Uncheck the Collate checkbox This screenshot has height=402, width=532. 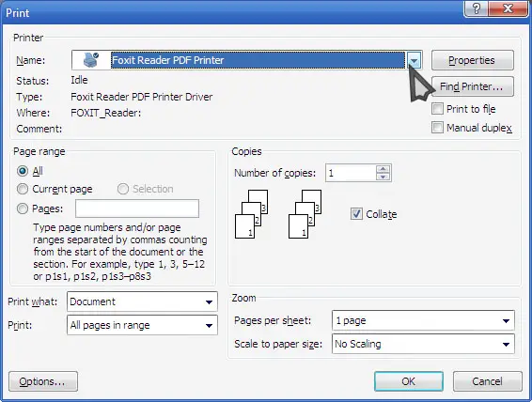pyautogui.click(x=356, y=214)
